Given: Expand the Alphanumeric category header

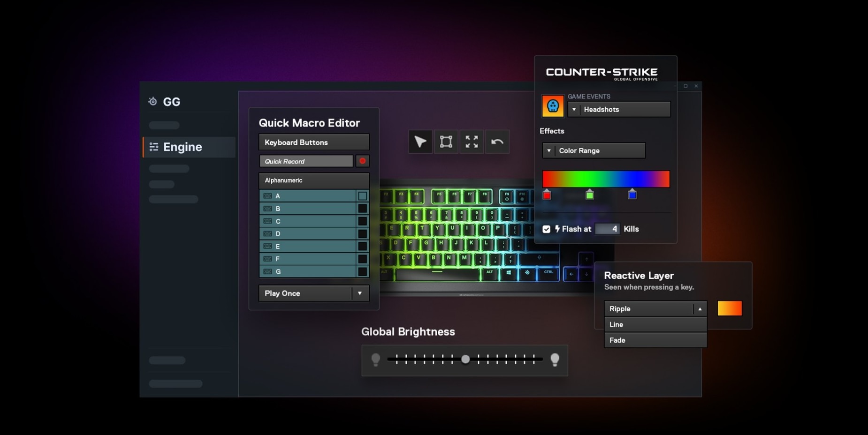Looking at the screenshot, I should pos(314,180).
